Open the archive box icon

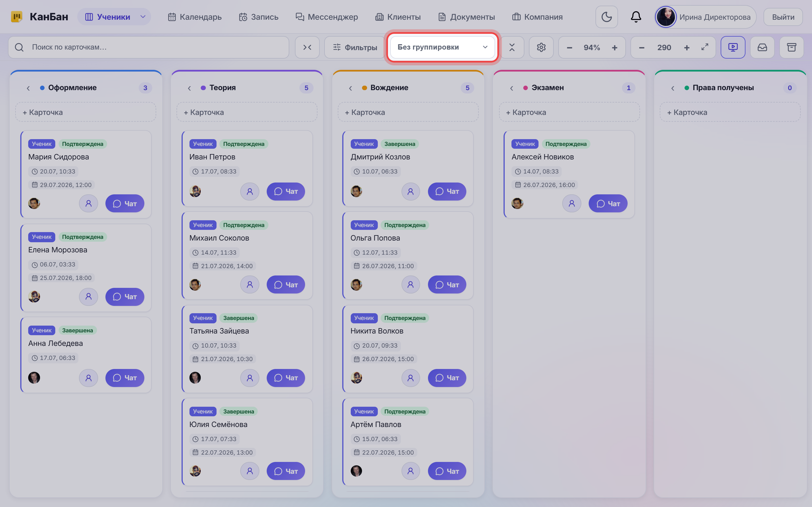click(791, 47)
